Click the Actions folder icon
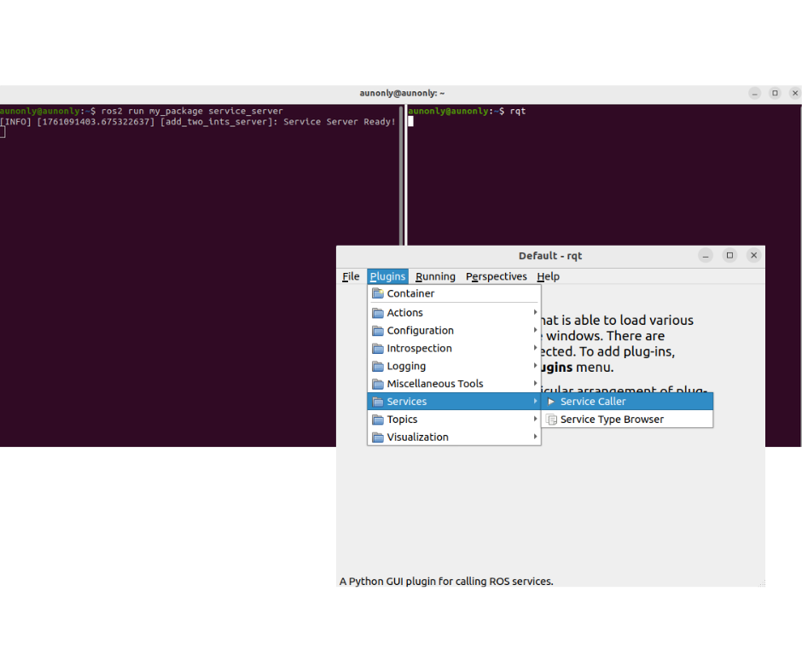 pyautogui.click(x=378, y=313)
